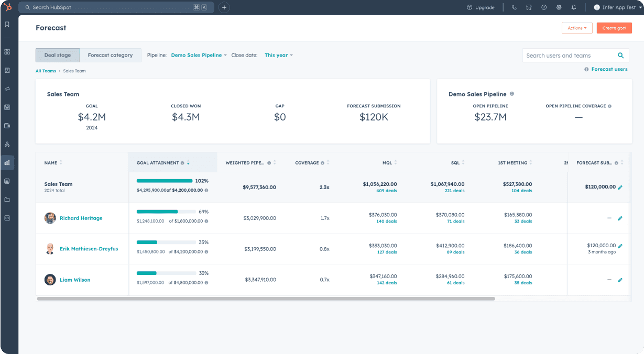644x354 pixels.
Task: Open the Marketing megaphone icon in sidebar
Action: point(7,89)
